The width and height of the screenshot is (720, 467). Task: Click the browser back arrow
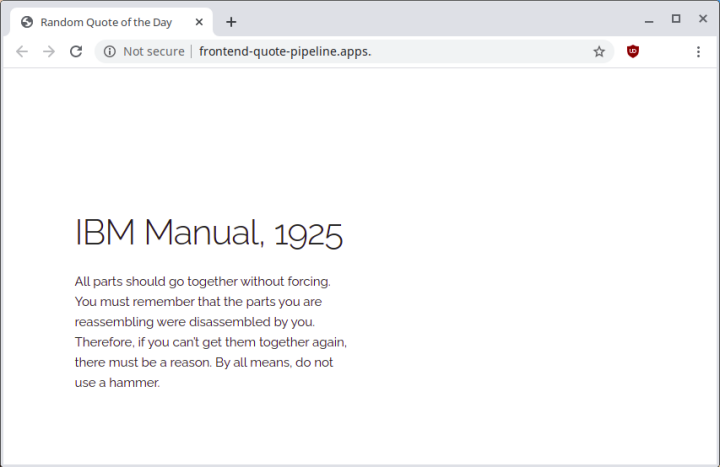pos(22,51)
